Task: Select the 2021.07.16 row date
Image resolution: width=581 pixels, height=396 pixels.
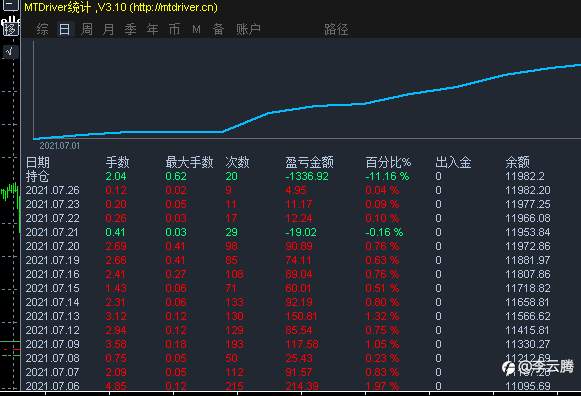Action: pos(52,274)
